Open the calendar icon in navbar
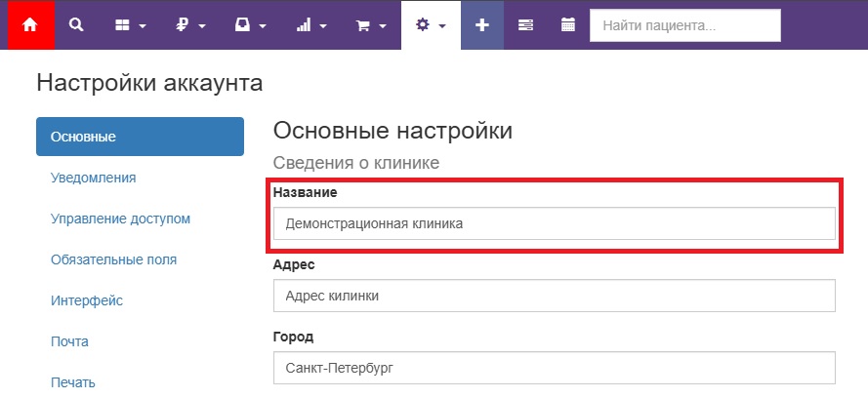 568,25
